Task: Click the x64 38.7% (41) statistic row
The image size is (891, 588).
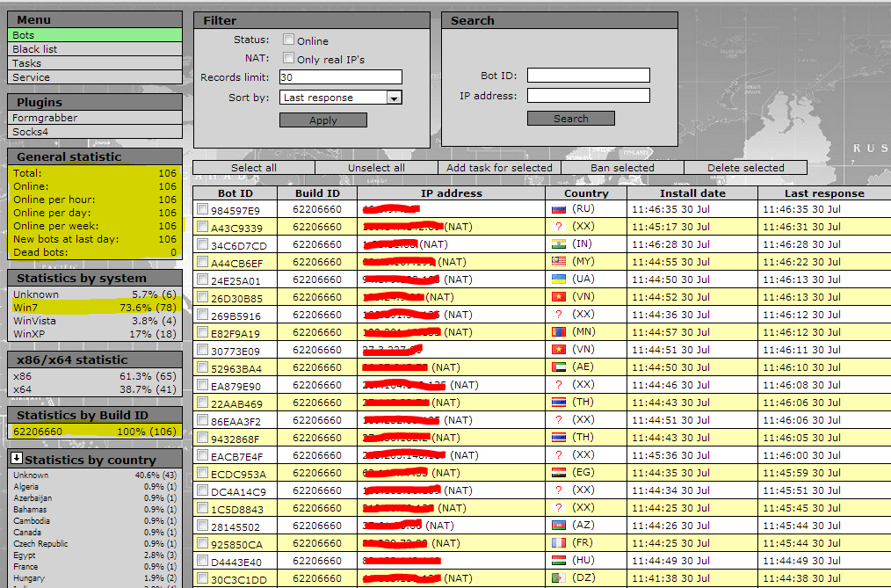Action: pos(95,389)
